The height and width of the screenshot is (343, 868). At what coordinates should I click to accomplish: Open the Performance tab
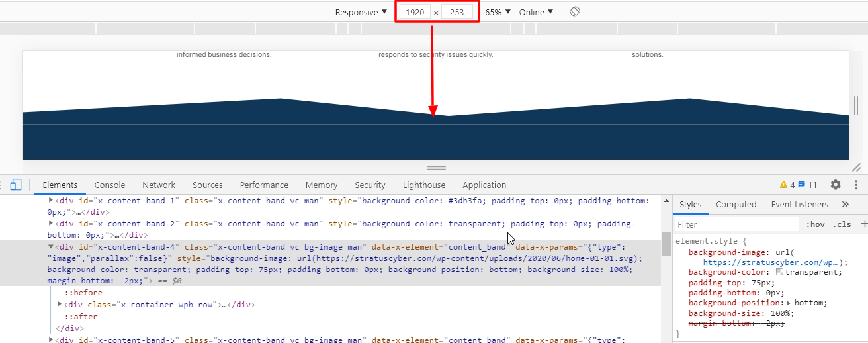(x=264, y=185)
